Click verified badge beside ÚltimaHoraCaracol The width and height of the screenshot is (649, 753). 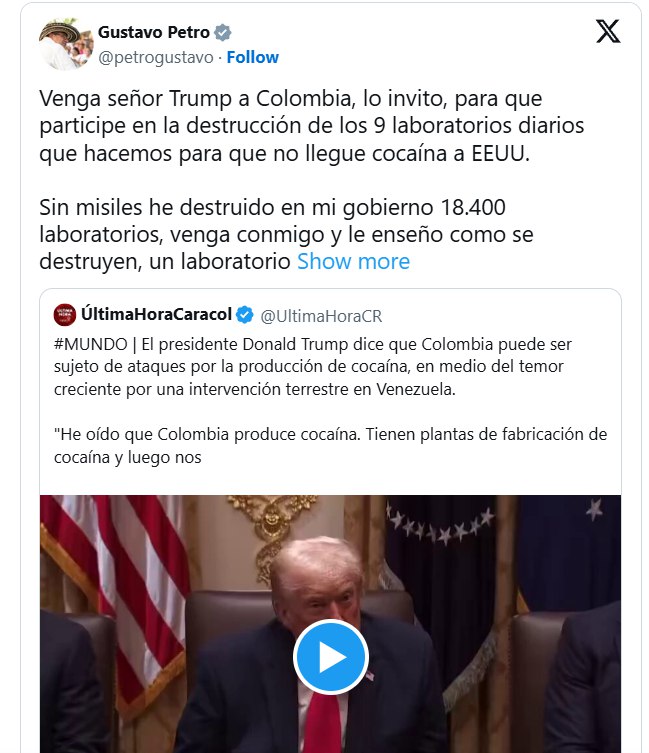tap(245, 315)
